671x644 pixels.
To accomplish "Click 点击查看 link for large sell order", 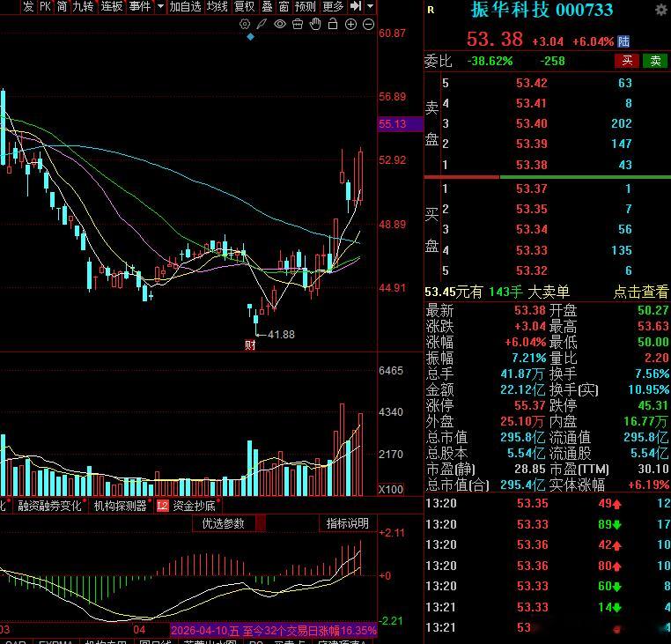I will [640, 292].
